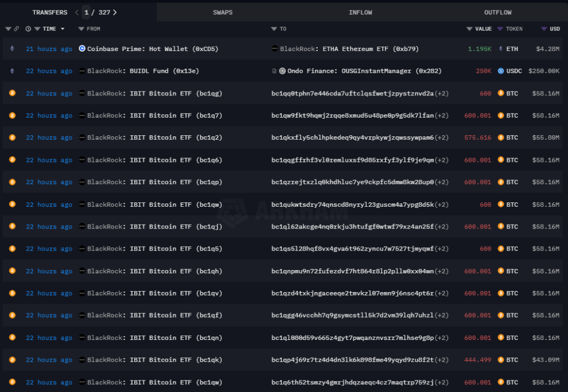Open the TO column filter
This screenshot has width=568, height=392.
[x=274, y=29]
